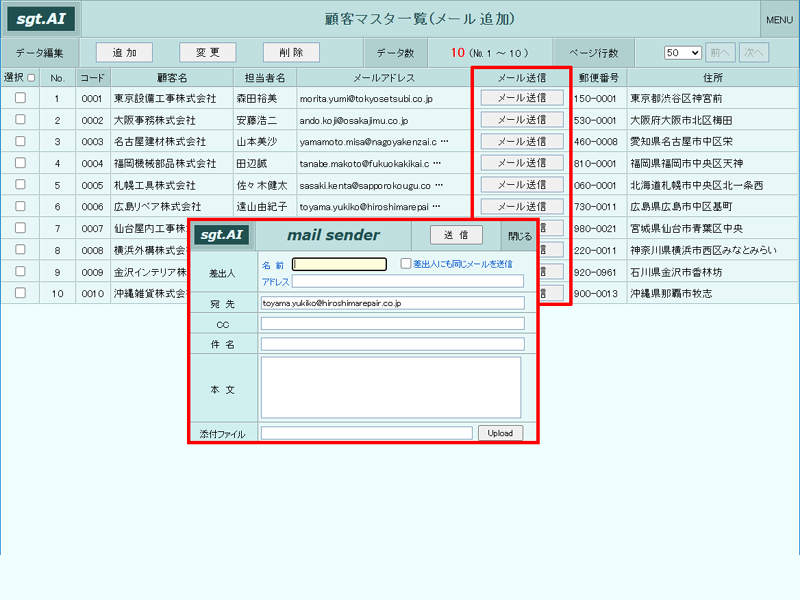Check the row checkbox for 福岡機械部品株式会社
This screenshot has height=600, width=800.
(x=20, y=163)
